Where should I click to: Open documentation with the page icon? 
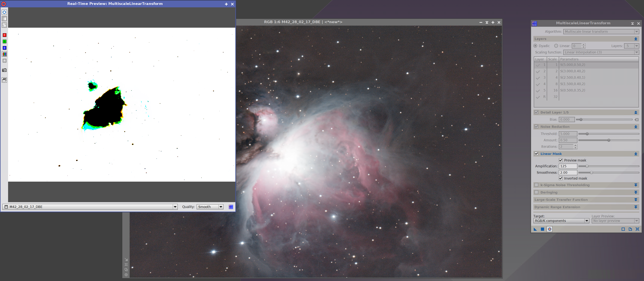[630, 229]
